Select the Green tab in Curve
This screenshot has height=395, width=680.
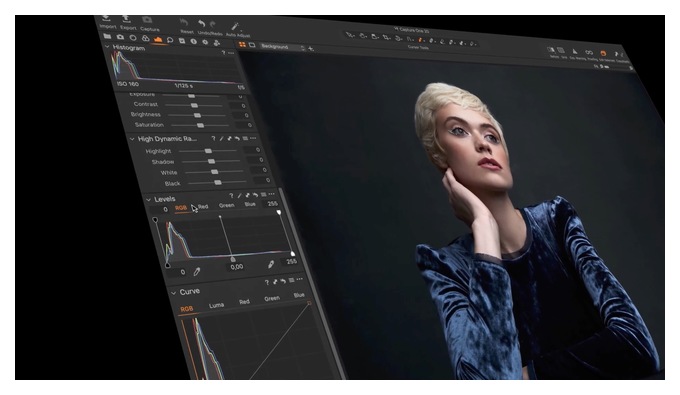(x=272, y=298)
